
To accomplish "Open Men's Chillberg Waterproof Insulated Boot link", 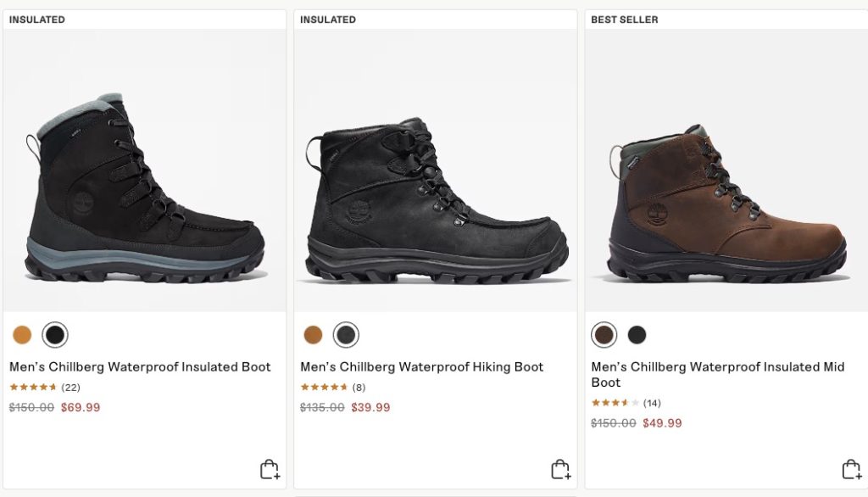I will 140,367.
